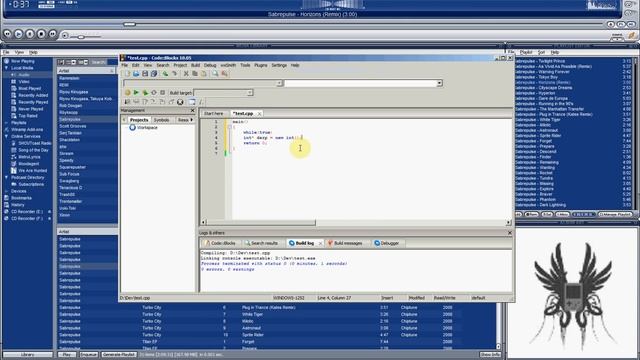This screenshot has width=640, height=360.
Task: Click Winamp Pause button
Action: point(30,34)
